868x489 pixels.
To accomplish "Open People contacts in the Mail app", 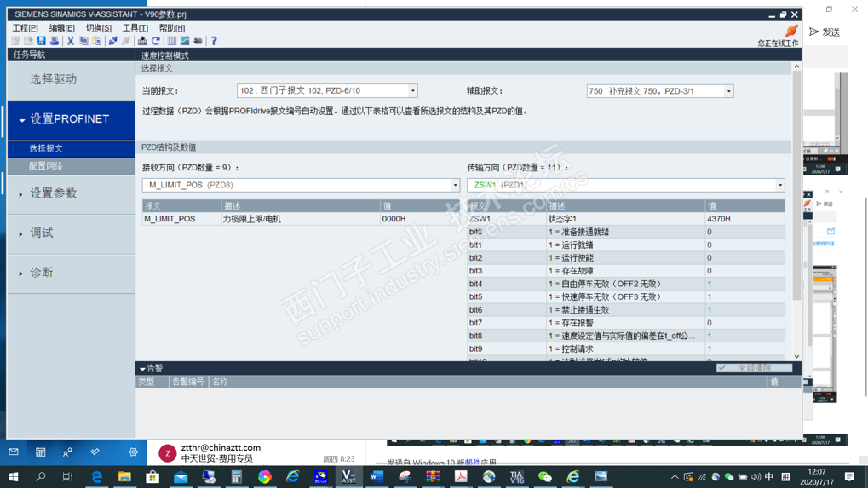I will [67, 452].
